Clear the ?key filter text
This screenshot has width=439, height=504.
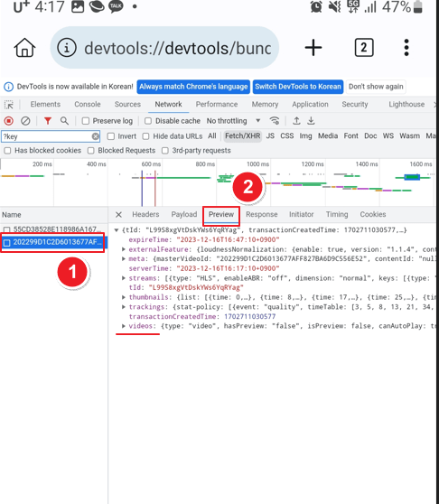point(96,136)
